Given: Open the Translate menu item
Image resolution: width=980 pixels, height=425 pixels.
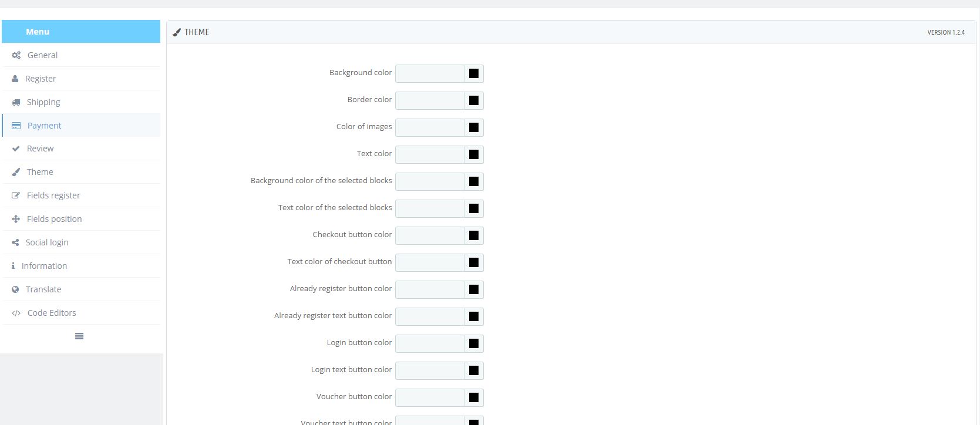Looking at the screenshot, I should (x=43, y=289).
